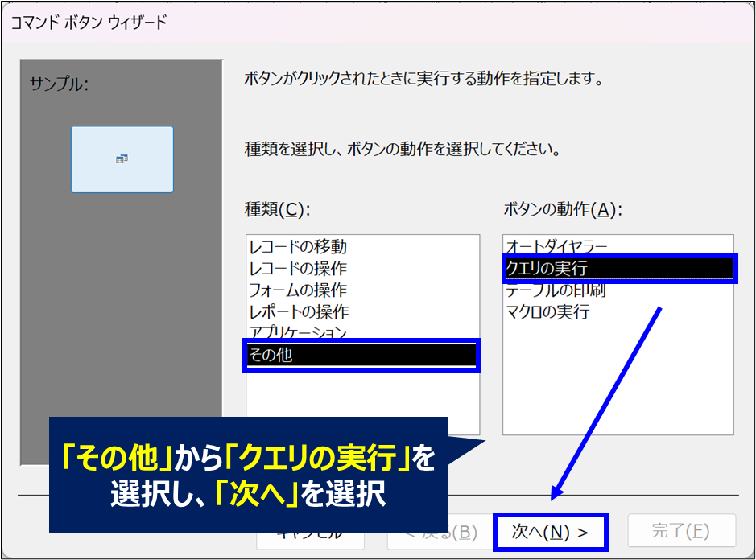Pick テーブルの印刷 in the action list
This screenshot has width=756, height=560.
pyautogui.click(x=556, y=290)
